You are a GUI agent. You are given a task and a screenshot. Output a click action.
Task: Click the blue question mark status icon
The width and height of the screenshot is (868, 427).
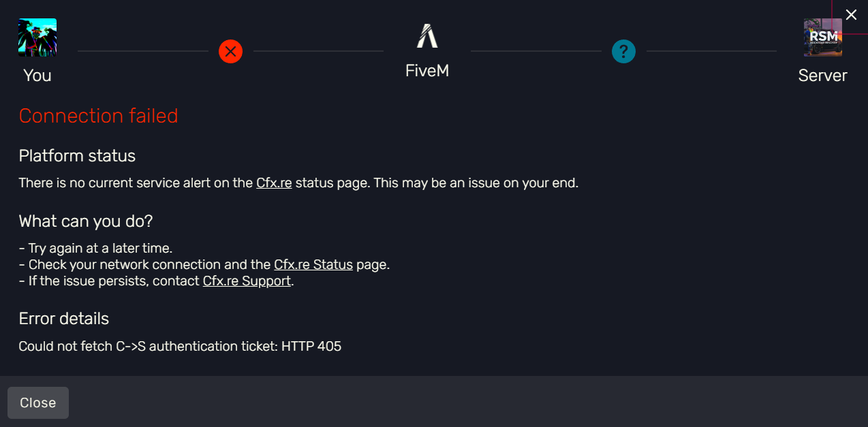(x=623, y=51)
